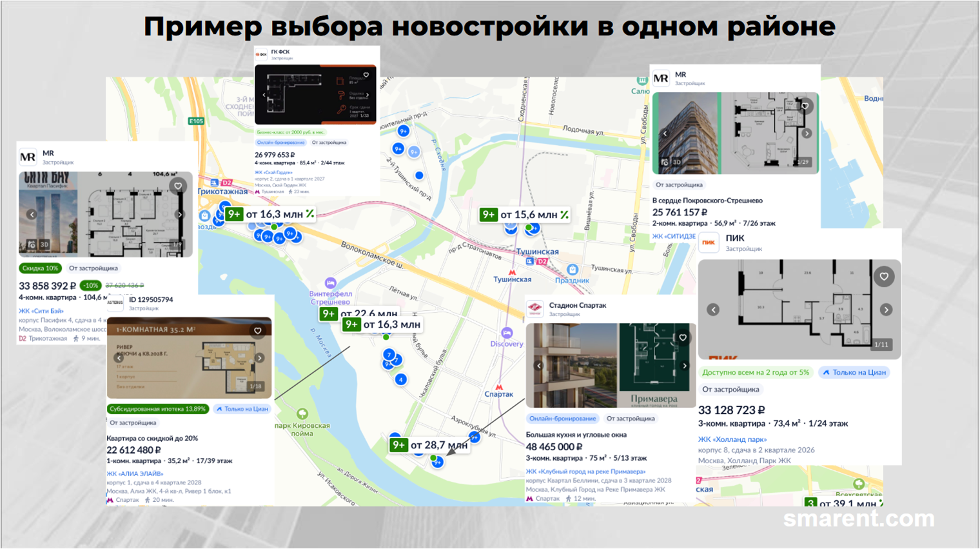Click Тушинская metro icon on map
The height and width of the screenshot is (549, 980).
[513, 272]
